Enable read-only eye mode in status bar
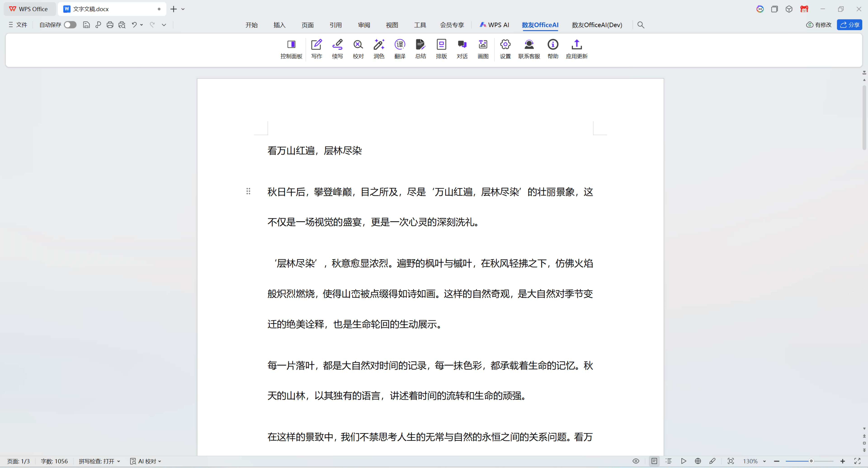Viewport: 868px width, 468px height. pos(635,461)
